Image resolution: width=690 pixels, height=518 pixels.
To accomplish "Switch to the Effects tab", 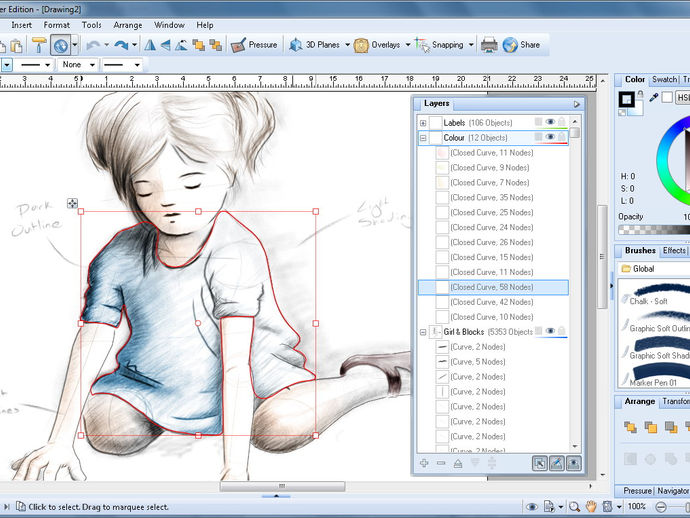I will coord(674,251).
